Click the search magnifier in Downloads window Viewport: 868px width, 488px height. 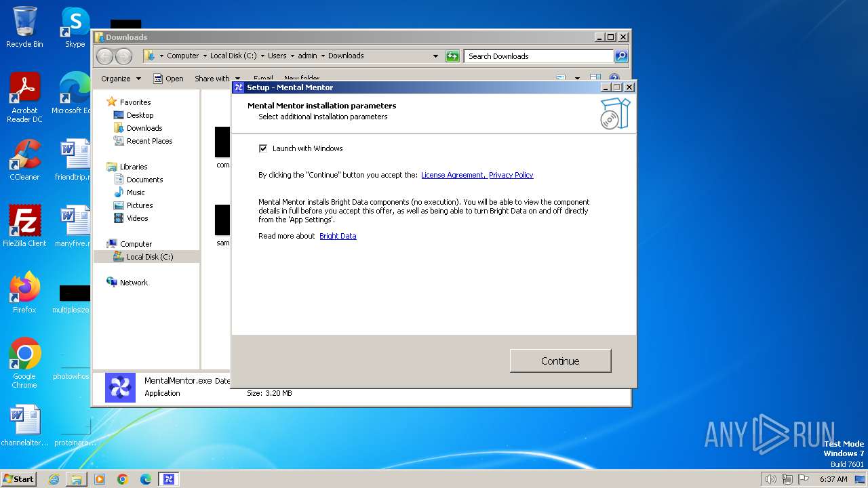pos(620,56)
